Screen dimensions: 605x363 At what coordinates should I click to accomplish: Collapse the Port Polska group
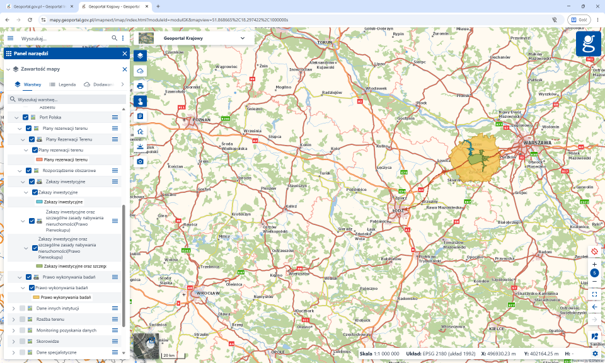click(x=17, y=117)
